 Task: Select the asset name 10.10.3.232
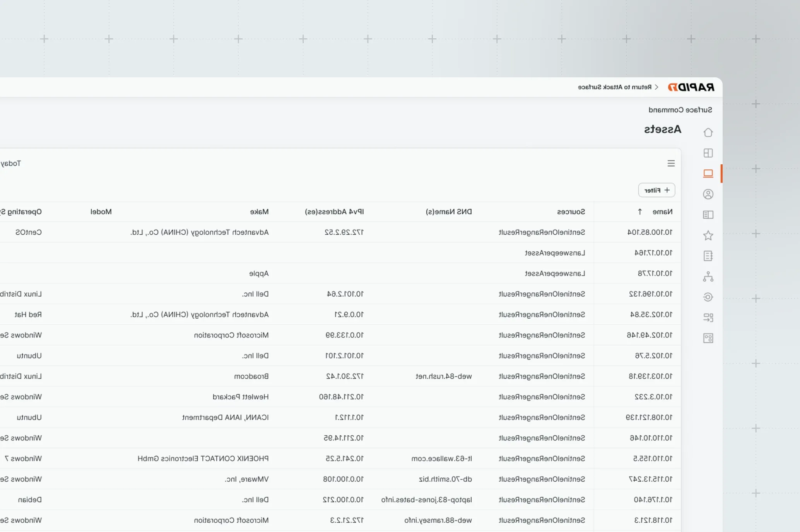(x=653, y=397)
